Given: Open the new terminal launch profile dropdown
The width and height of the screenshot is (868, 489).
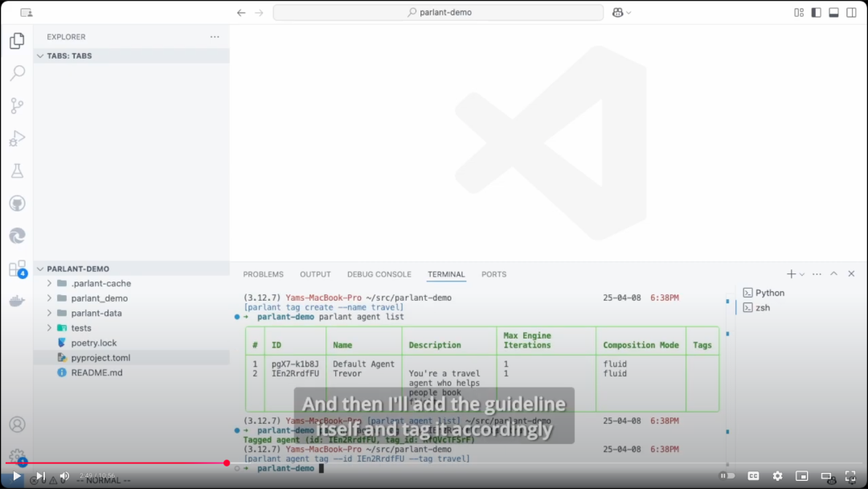Looking at the screenshot, I should pyautogui.click(x=802, y=274).
